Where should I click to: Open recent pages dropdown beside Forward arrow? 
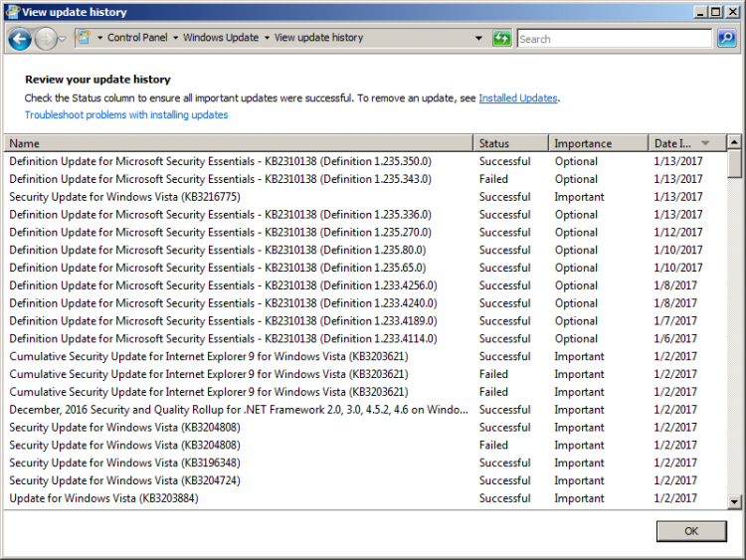(63, 39)
